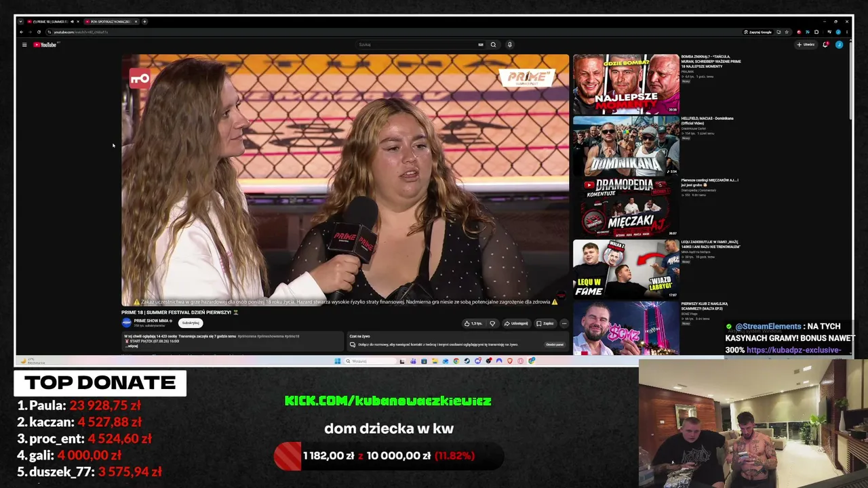Click the Utwórz create button
This screenshot has width=868, height=488.
(806, 45)
